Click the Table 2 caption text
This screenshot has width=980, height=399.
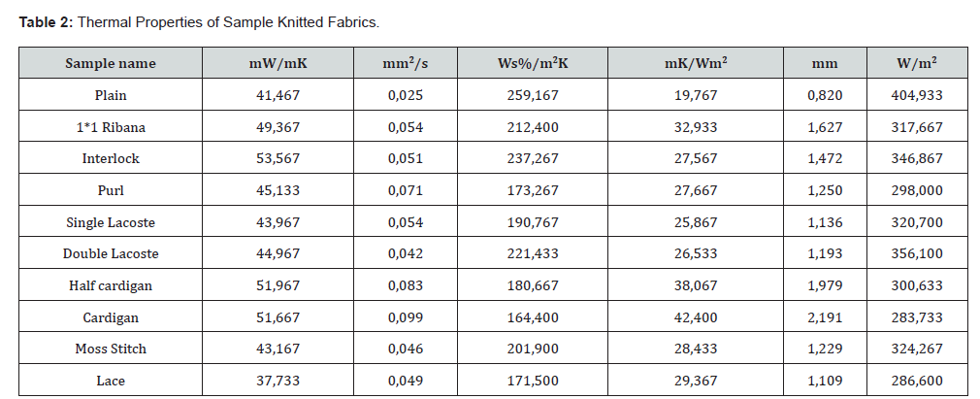[199, 22]
